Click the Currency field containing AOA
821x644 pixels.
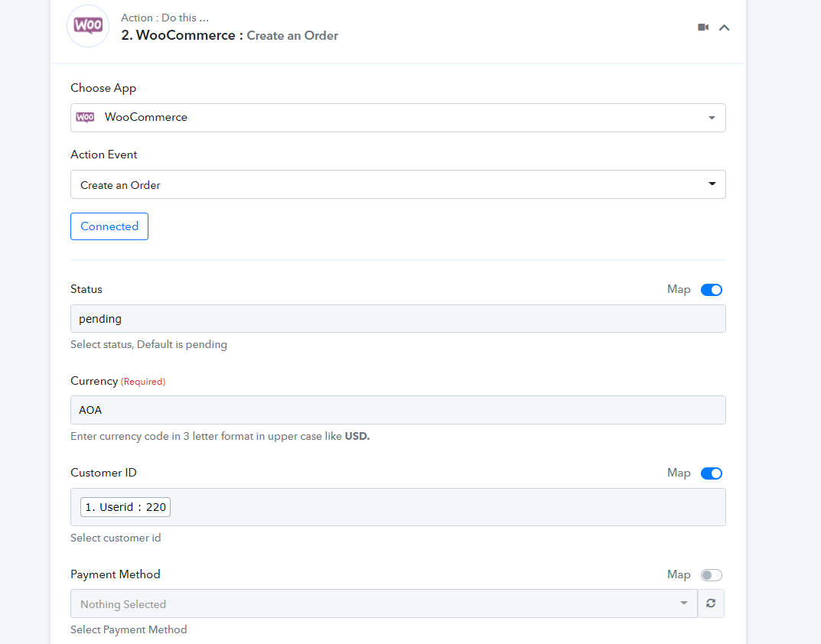click(398, 410)
